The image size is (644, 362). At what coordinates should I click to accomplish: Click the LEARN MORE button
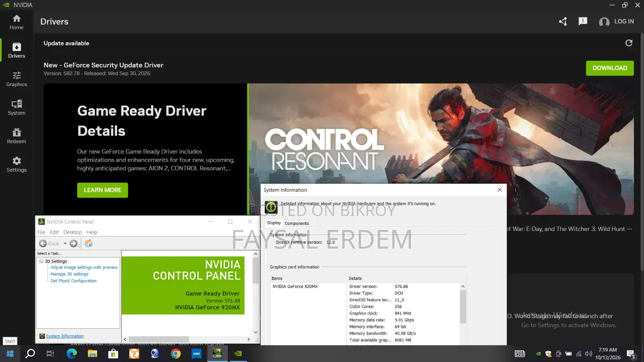(103, 190)
